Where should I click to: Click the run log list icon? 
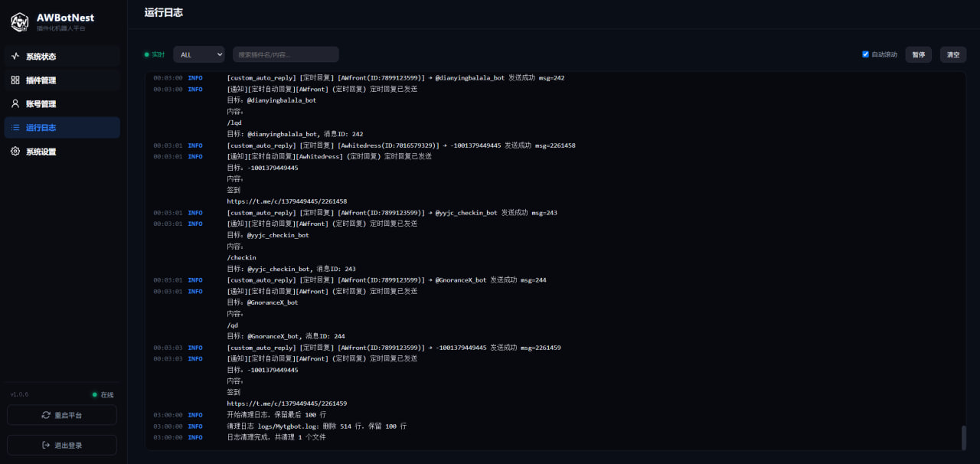pyautogui.click(x=15, y=128)
